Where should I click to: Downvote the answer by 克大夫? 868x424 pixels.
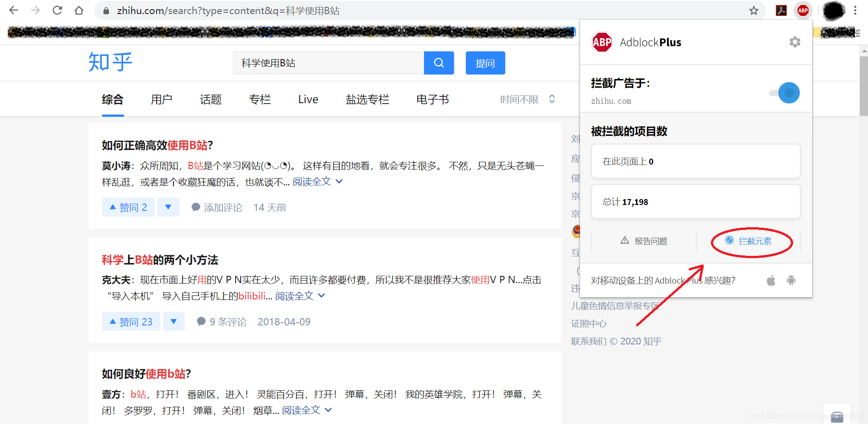click(174, 321)
